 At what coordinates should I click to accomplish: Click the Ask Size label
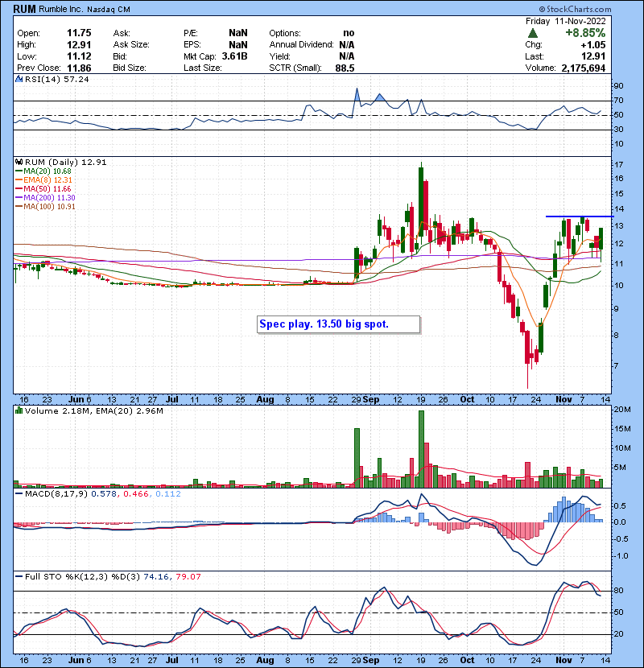(x=131, y=45)
